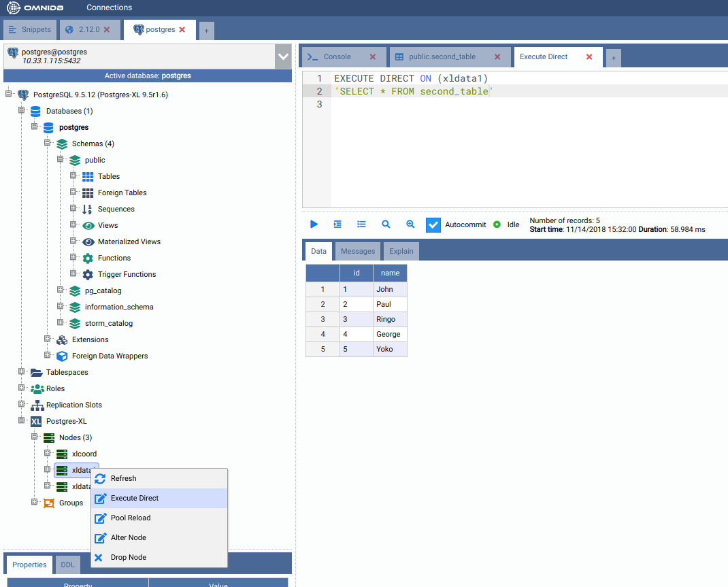
Task: Select Drop Node in context menu
Action: (x=129, y=557)
